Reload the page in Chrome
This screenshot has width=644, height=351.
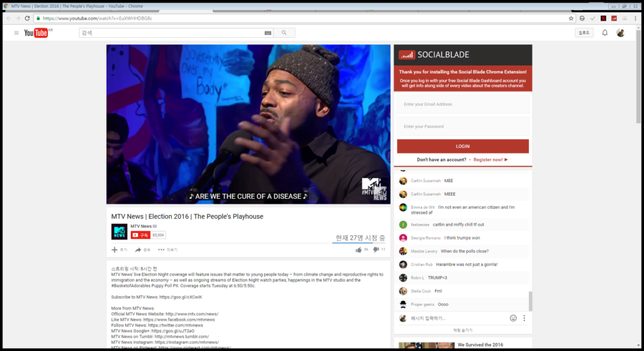[x=27, y=18]
